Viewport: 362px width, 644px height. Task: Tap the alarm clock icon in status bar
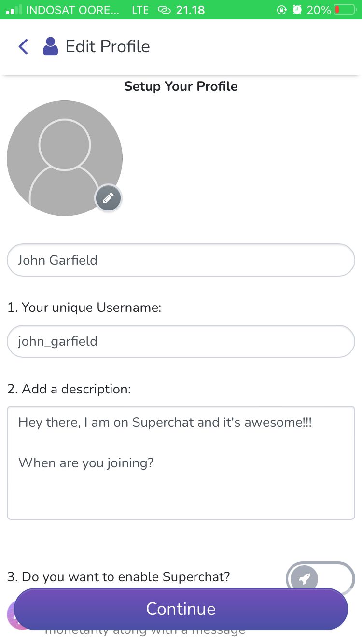tap(297, 10)
